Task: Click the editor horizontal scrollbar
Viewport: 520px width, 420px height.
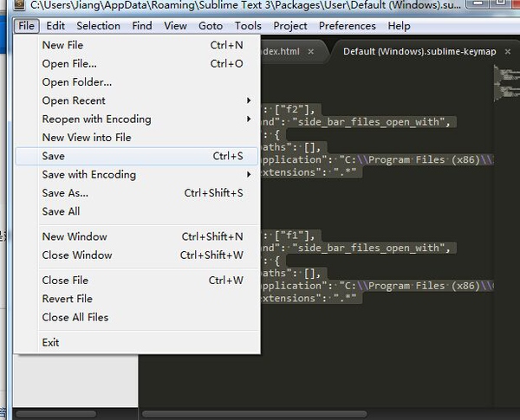Action: 255,414
